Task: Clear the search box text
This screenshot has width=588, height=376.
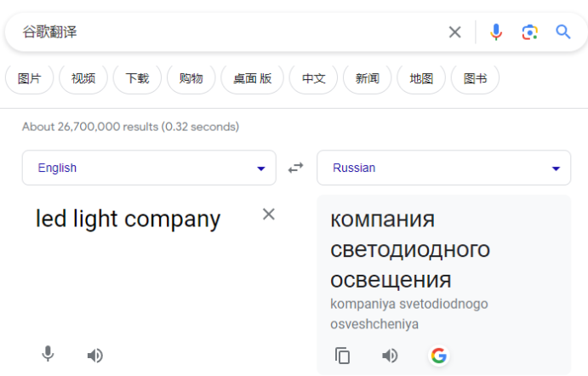Action: 454,32
